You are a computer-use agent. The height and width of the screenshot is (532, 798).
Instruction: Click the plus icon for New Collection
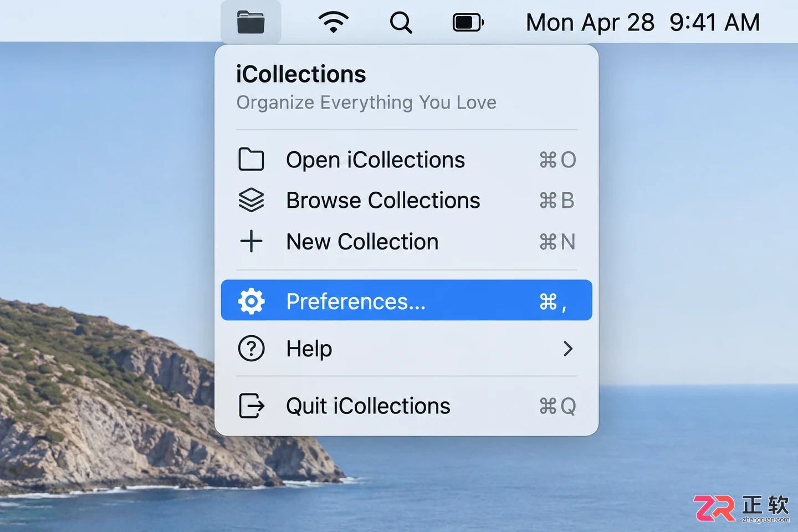251,242
